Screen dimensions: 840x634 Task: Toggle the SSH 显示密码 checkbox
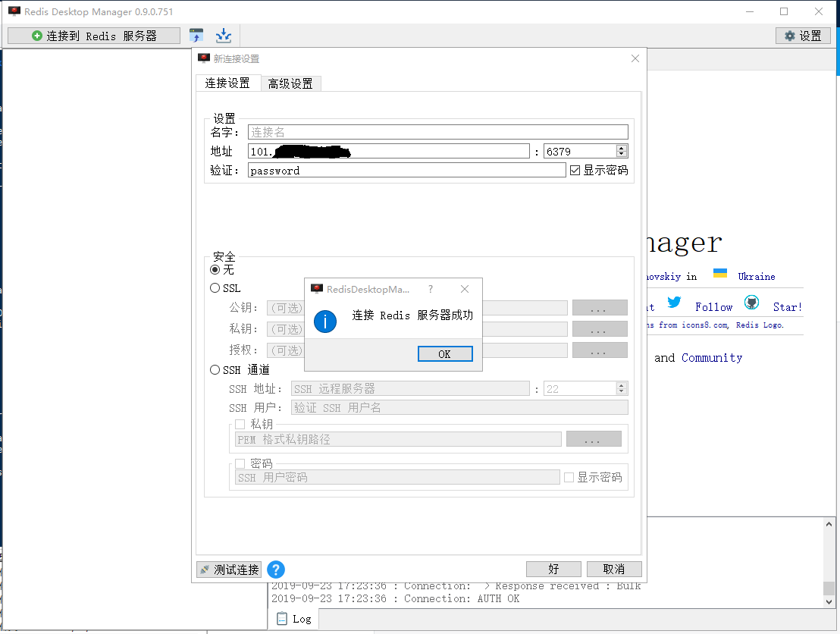(569, 478)
